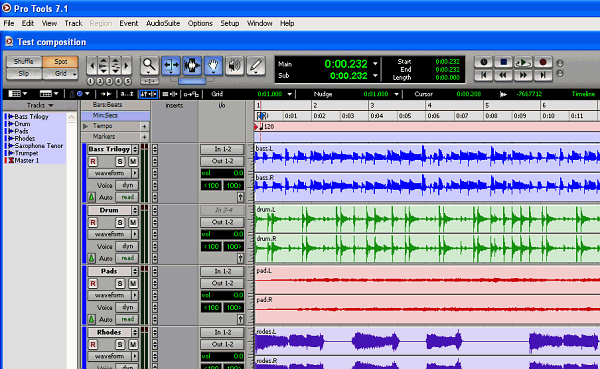
Task: Mute the Bass Trilogy track
Action: (x=133, y=162)
